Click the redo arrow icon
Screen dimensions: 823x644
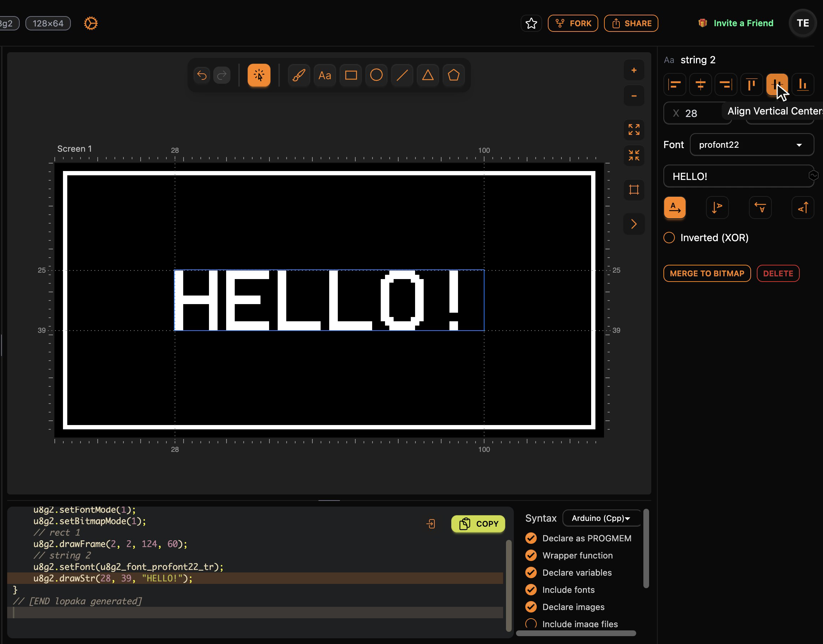[222, 75]
